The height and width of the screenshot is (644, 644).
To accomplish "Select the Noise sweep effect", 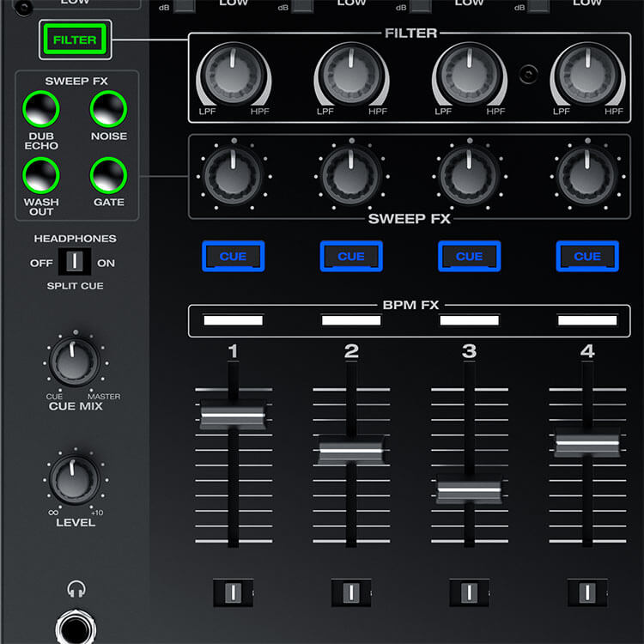I will point(108,109).
